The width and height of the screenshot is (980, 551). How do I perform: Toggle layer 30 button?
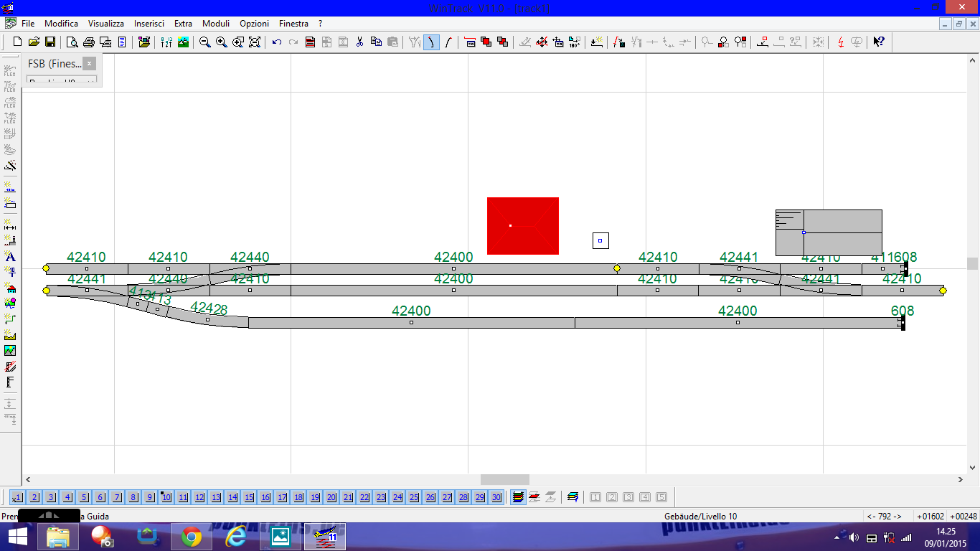point(496,497)
